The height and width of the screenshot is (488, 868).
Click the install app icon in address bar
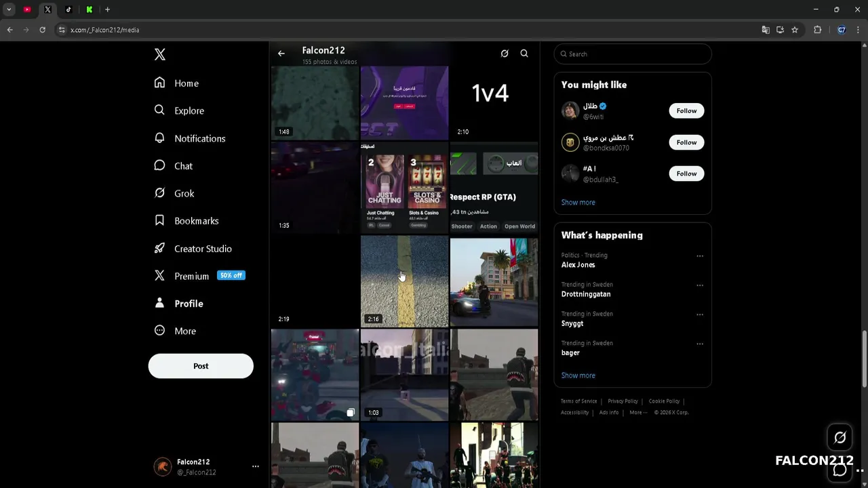tap(780, 30)
